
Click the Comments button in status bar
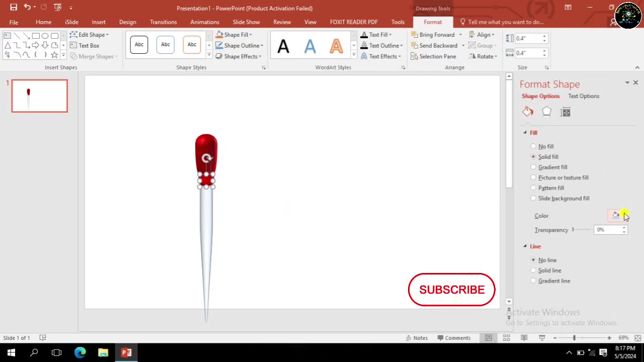(x=454, y=338)
